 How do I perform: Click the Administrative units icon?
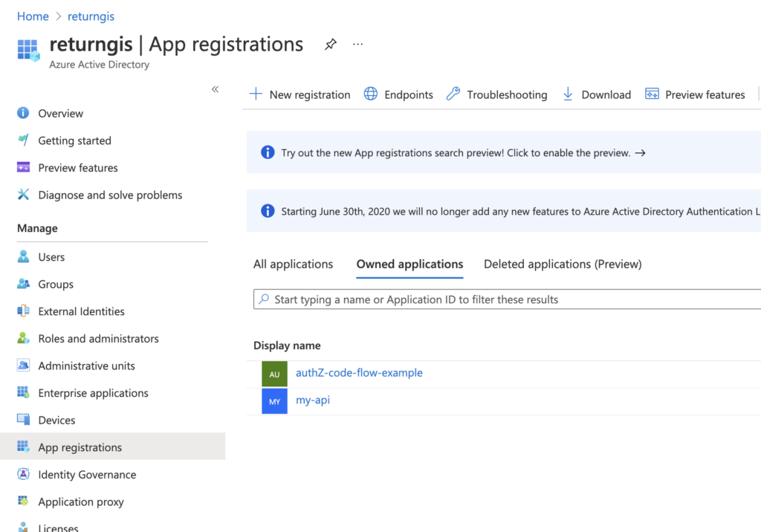click(23, 366)
